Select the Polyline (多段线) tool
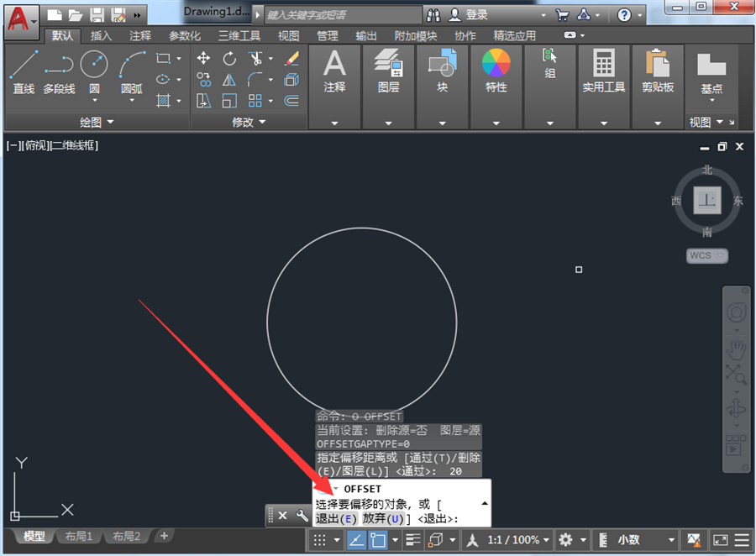 [59, 72]
